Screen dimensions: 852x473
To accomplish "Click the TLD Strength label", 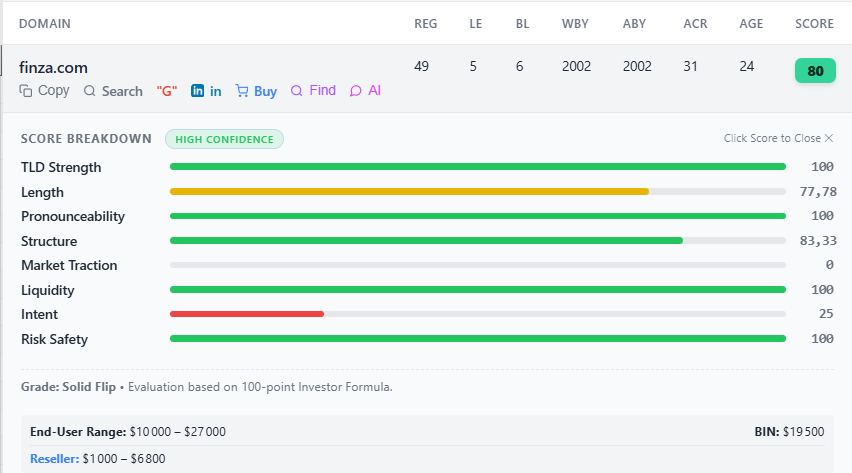I will pyautogui.click(x=61, y=167).
